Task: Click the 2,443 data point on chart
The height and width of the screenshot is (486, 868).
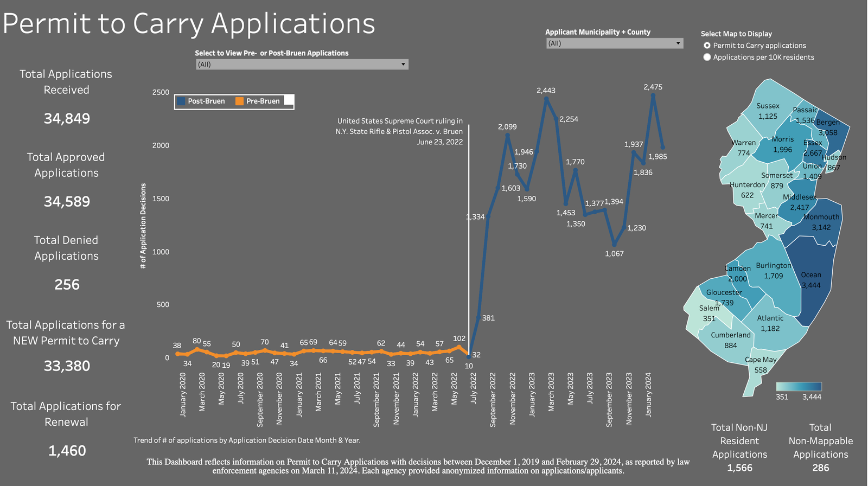Action: pos(546,99)
